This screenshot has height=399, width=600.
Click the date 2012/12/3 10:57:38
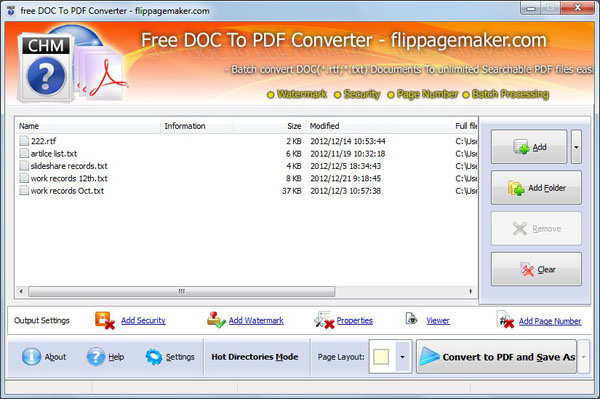point(346,191)
